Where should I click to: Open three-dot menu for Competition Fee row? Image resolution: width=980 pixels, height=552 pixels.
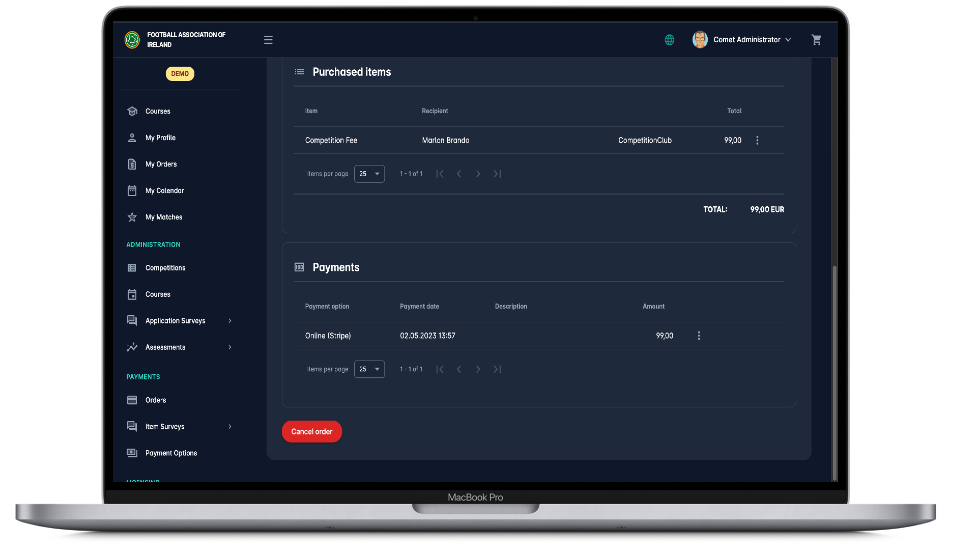coord(757,140)
